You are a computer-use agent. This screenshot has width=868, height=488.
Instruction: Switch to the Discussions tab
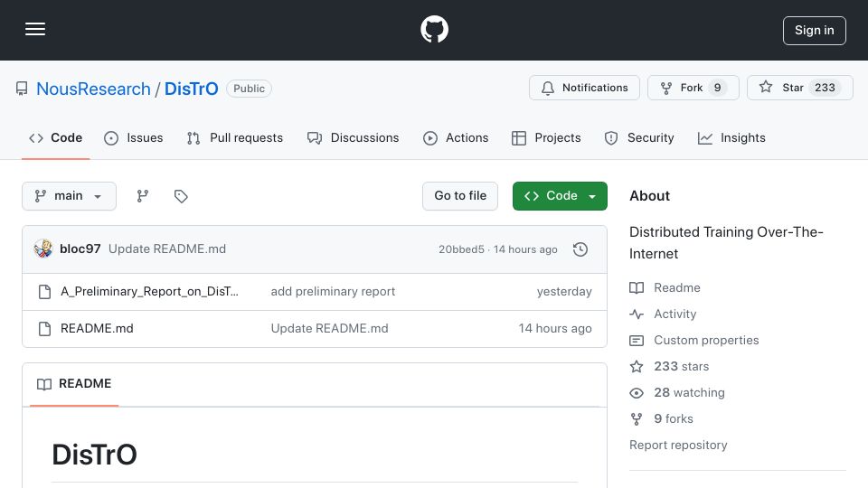coord(353,137)
